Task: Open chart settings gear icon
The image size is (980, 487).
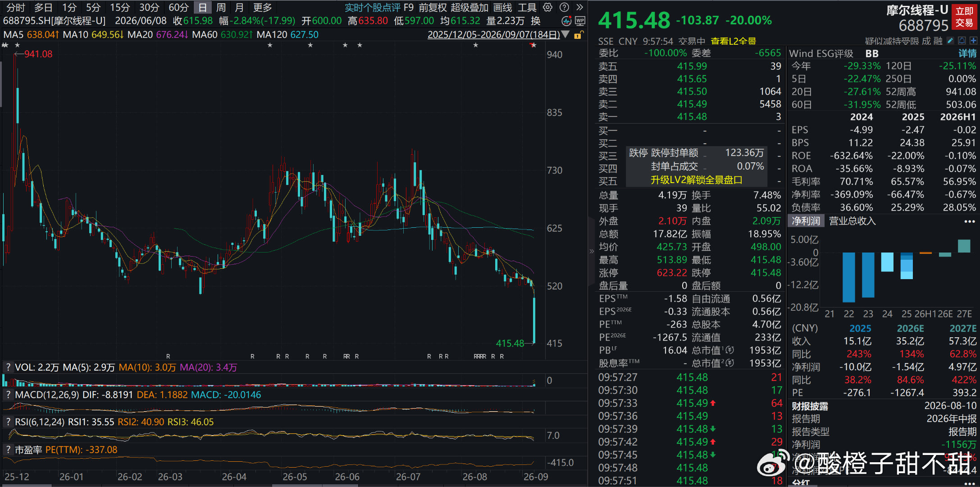Action: [547, 7]
